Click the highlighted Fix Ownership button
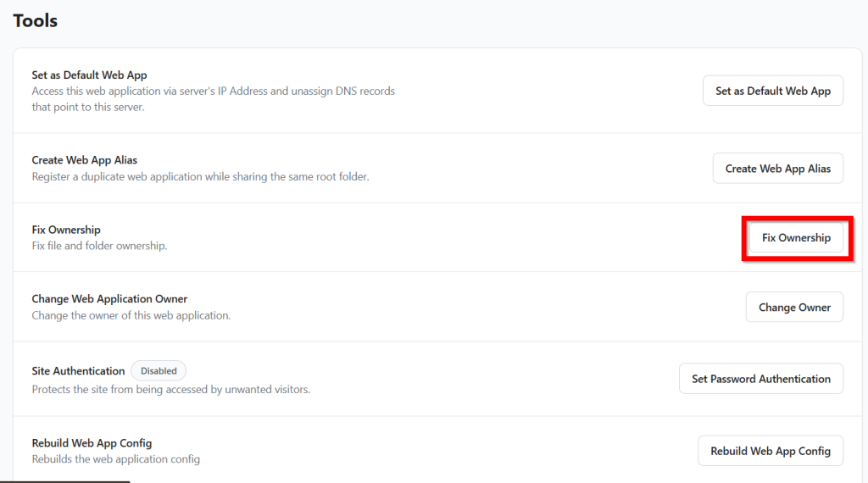 [x=796, y=238]
